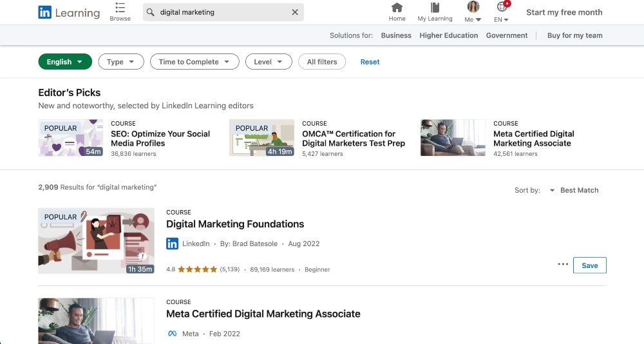Viewport: 644px width, 344px height.
Task: Open Government solutions link
Action: (x=507, y=35)
